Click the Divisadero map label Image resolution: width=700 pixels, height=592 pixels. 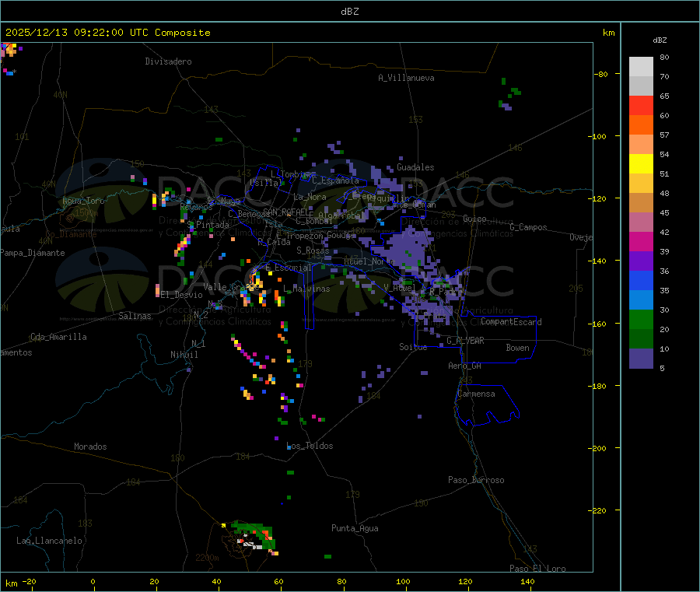(168, 61)
